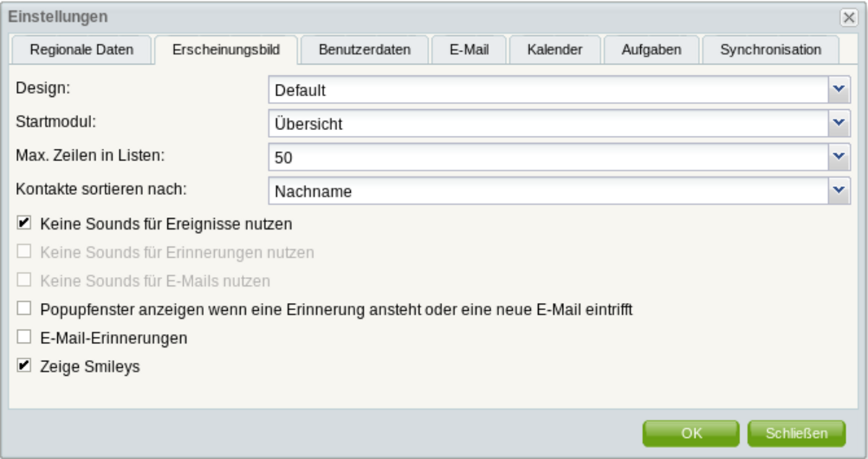Switch to the Synchronisation tab

coord(770,50)
